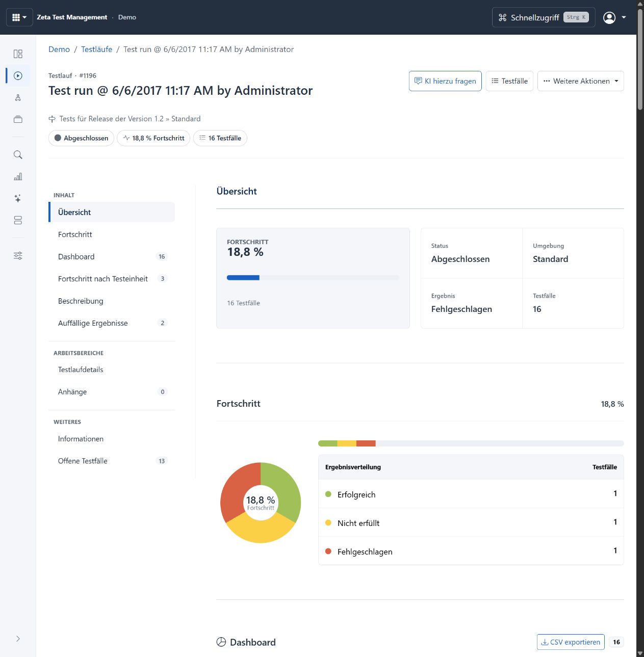
Task: Select Übersicht in the content navigation
Action: (112, 212)
